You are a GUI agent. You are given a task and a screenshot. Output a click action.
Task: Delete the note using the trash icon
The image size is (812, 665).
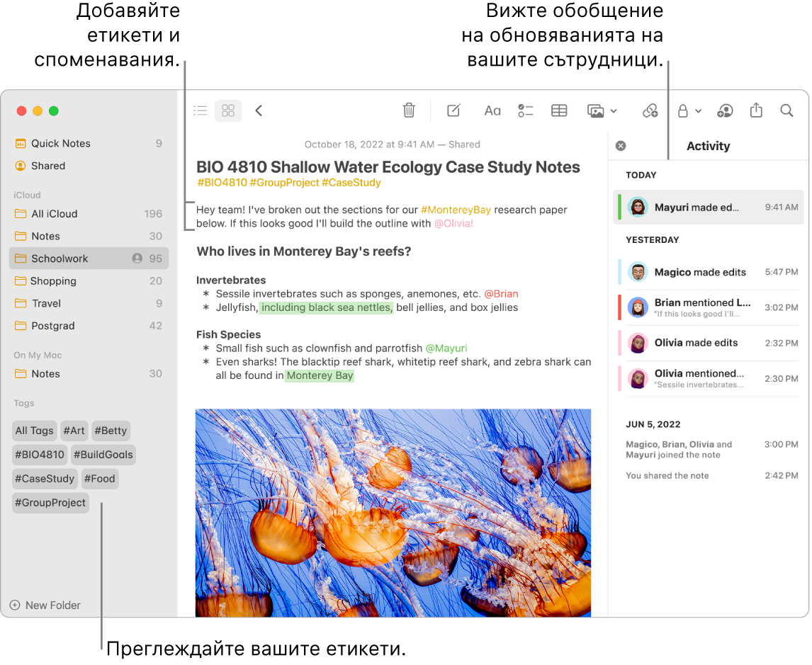(x=409, y=110)
